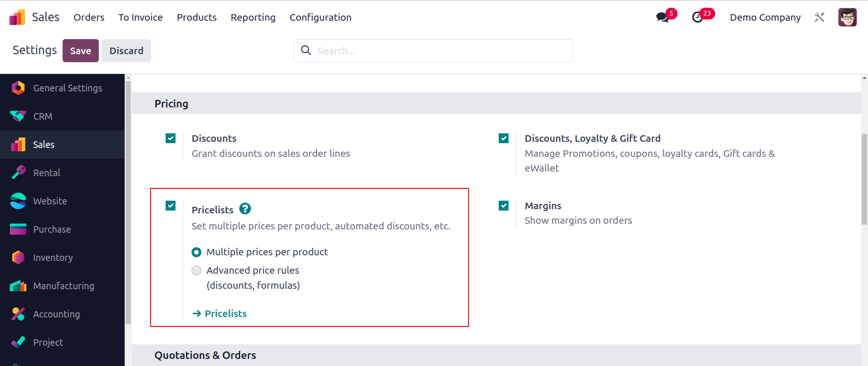Image resolution: width=868 pixels, height=366 pixels.
Task: Open the user avatar menu
Action: [x=847, y=17]
